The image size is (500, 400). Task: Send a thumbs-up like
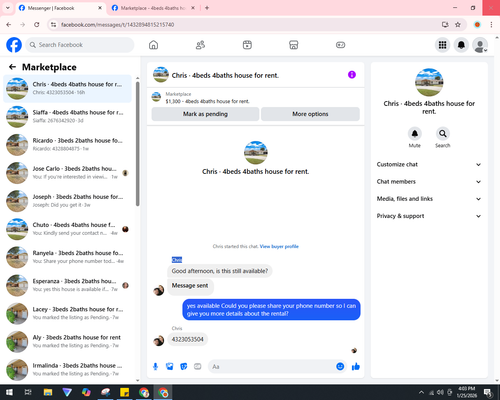356,367
